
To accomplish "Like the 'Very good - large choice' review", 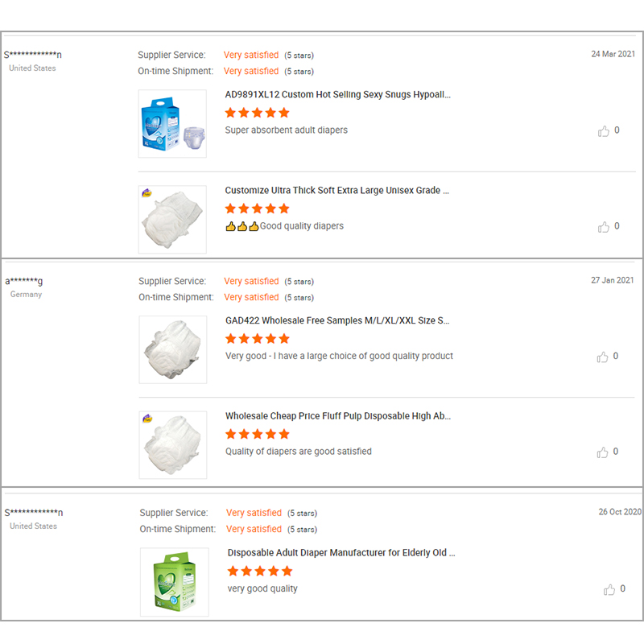I will click(604, 357).
